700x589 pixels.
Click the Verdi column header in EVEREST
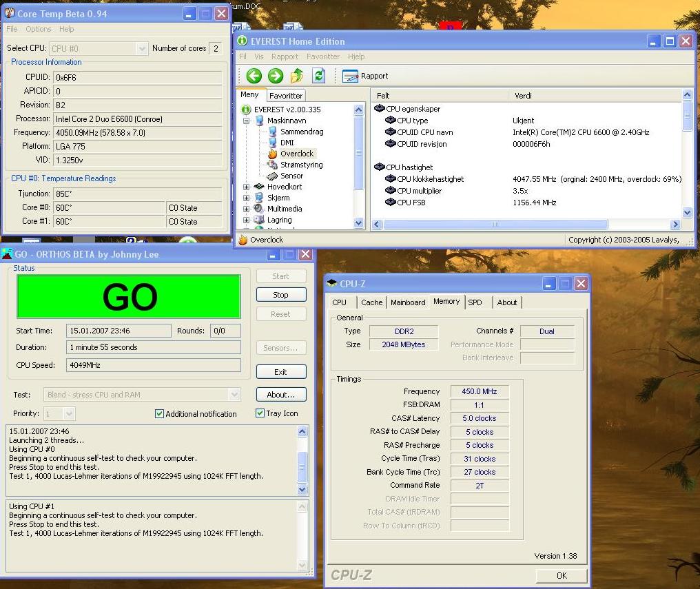(595, 96)
